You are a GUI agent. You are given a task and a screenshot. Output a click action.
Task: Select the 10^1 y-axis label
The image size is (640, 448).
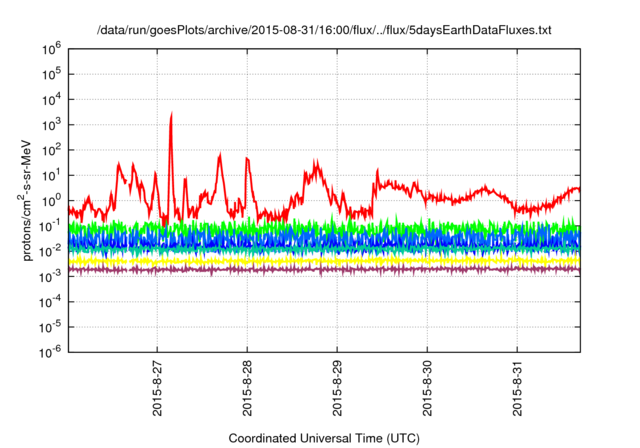51,176
